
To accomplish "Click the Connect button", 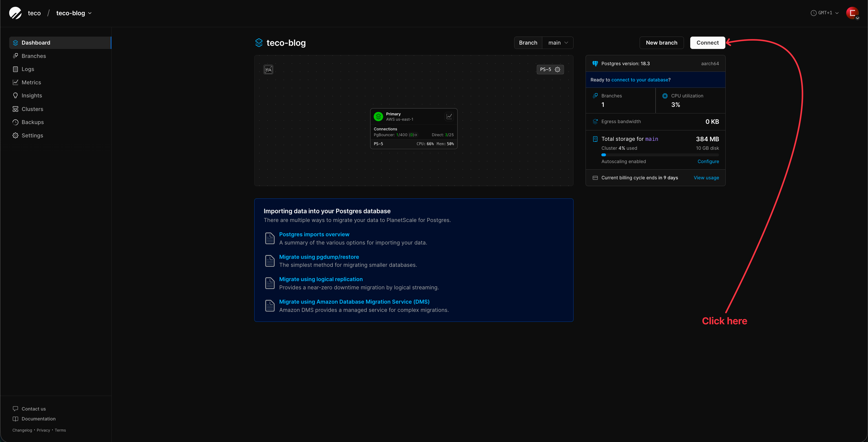I will pos(707,42).
